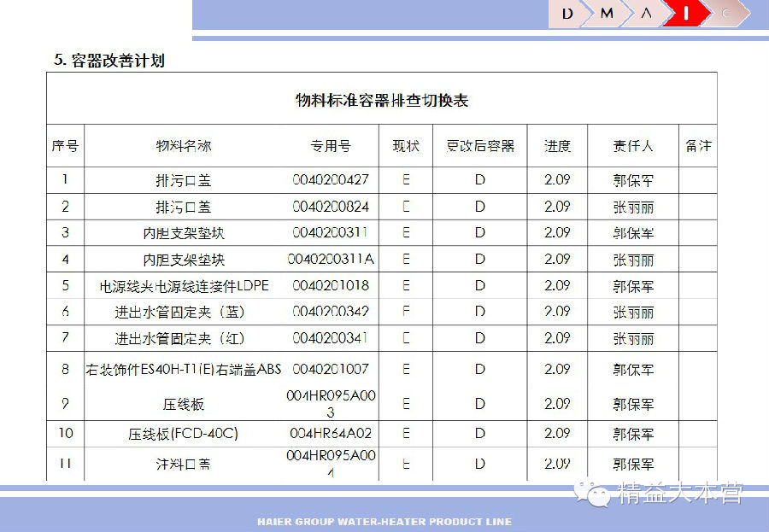Select part number 004HR095A003

[x=331, y=404]
